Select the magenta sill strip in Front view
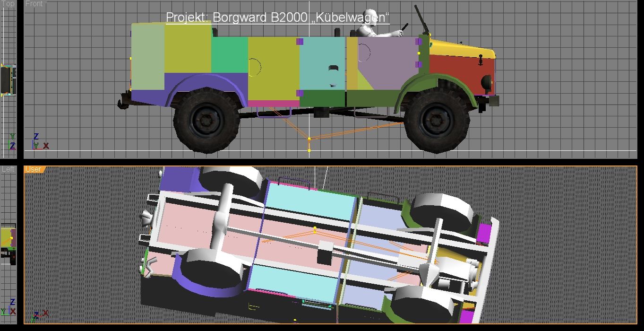The width and height of the screenshot is (644, 331). 274,103
